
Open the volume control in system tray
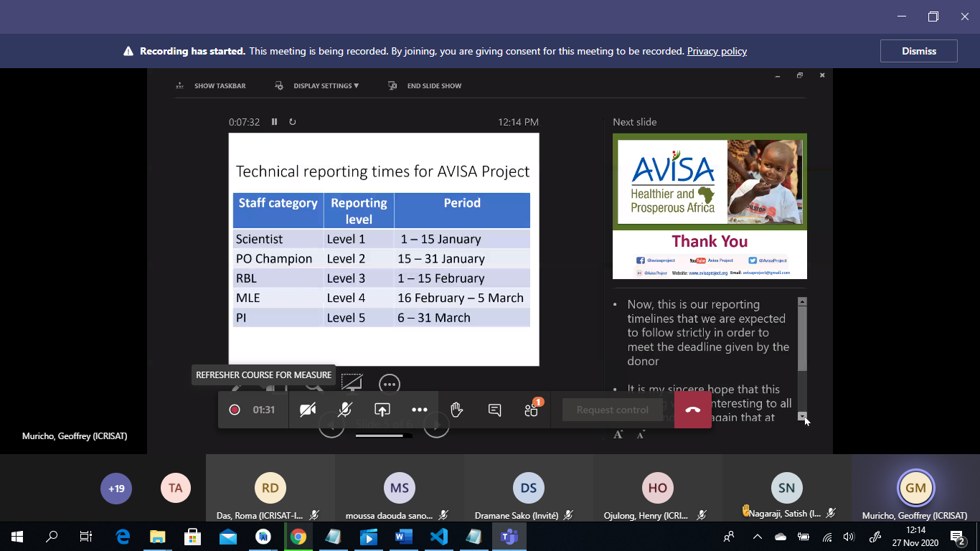pyautogui.click(x=849, y=536)
